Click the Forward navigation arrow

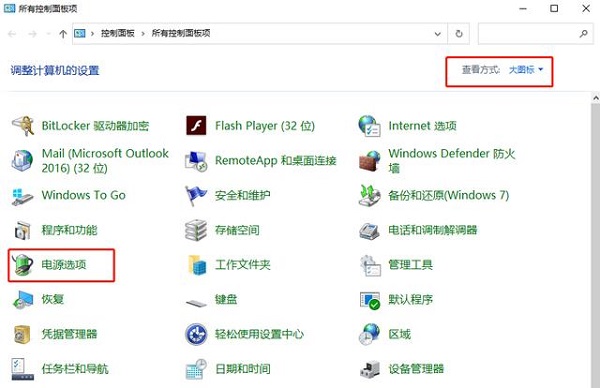click(x=32, y=34)
